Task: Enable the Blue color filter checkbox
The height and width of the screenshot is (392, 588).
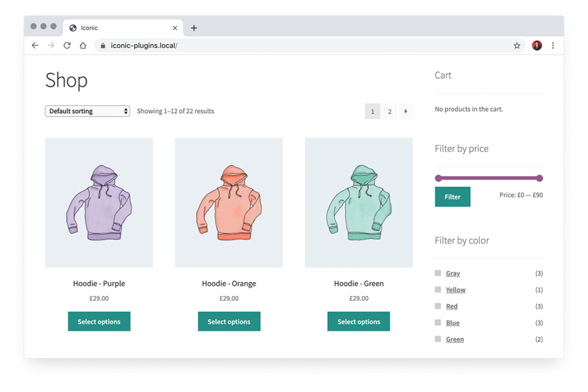Action: click(438, 323)
